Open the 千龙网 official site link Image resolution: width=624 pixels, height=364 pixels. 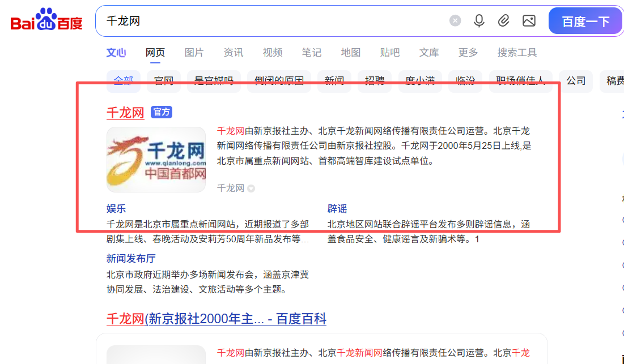pos(125,112)
